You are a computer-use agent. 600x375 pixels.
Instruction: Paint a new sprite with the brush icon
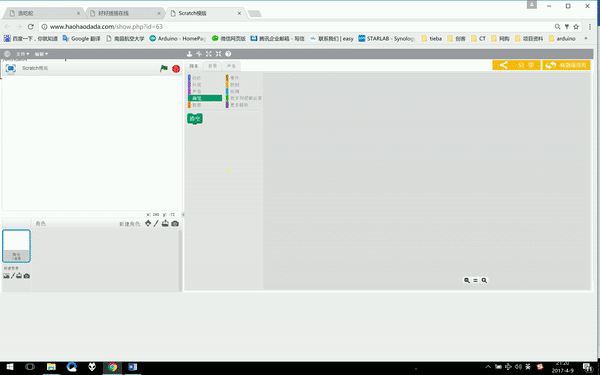[x=156, y=223]
